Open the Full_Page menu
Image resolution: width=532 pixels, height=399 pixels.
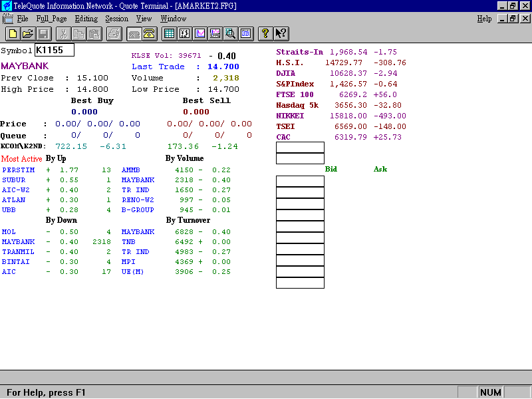52,19
